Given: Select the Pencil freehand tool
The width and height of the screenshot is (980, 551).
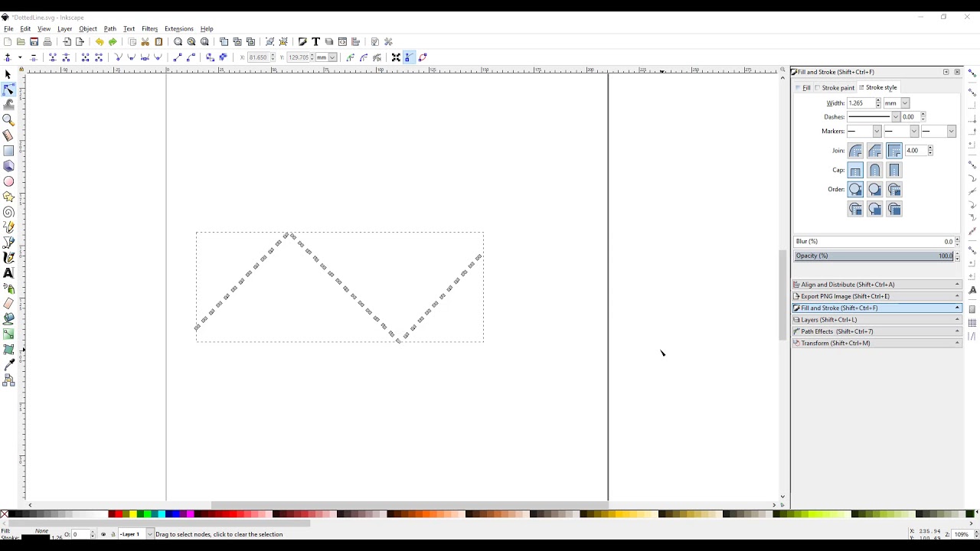Looking at the screenshot, I should 8,227.
